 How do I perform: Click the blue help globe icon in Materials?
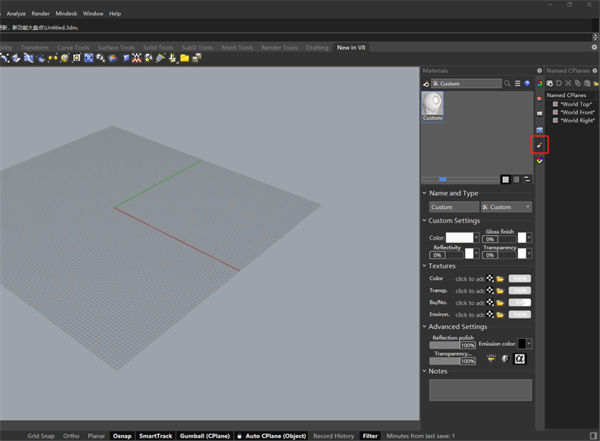coord(528,84)
